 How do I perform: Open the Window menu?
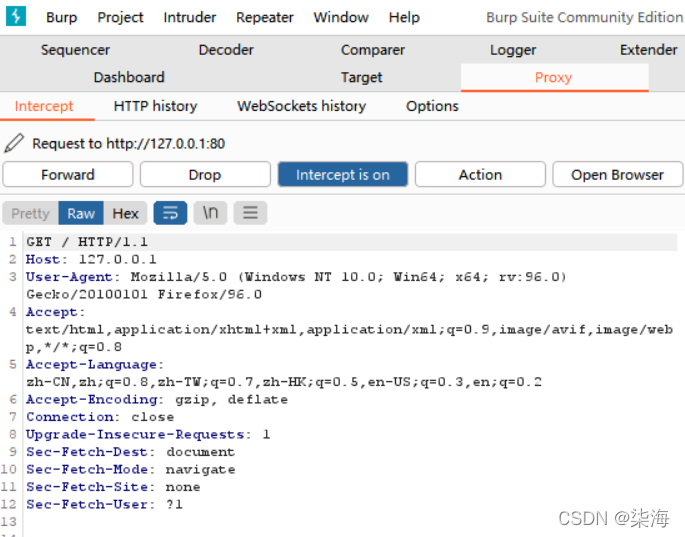click(341, 17)
